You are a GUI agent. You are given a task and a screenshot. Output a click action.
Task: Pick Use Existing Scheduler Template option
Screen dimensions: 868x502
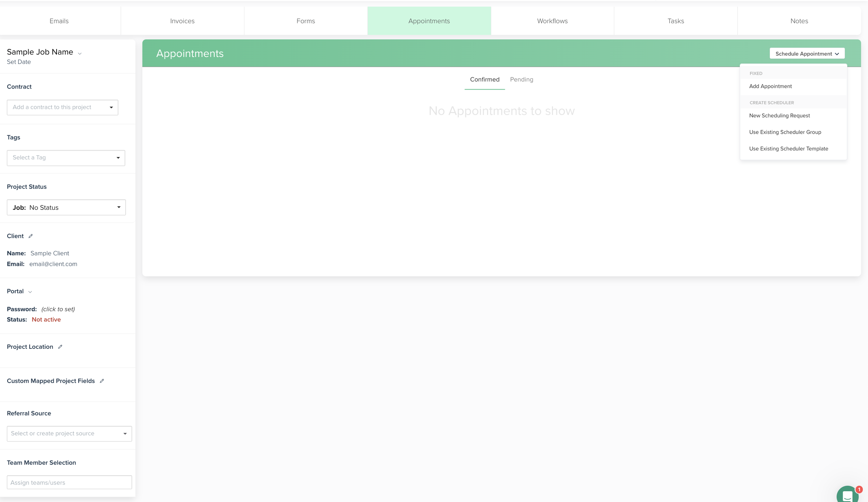tap(788, 149)
